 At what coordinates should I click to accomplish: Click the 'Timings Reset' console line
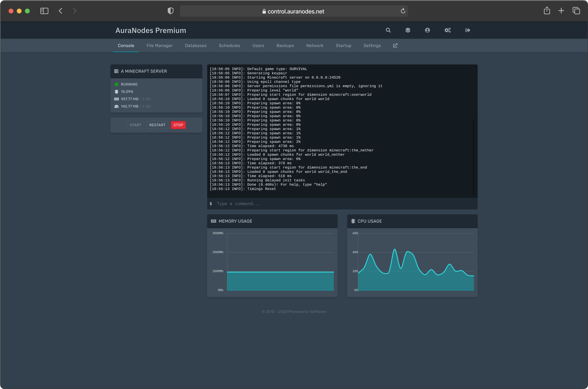click(x=243, y=189)
